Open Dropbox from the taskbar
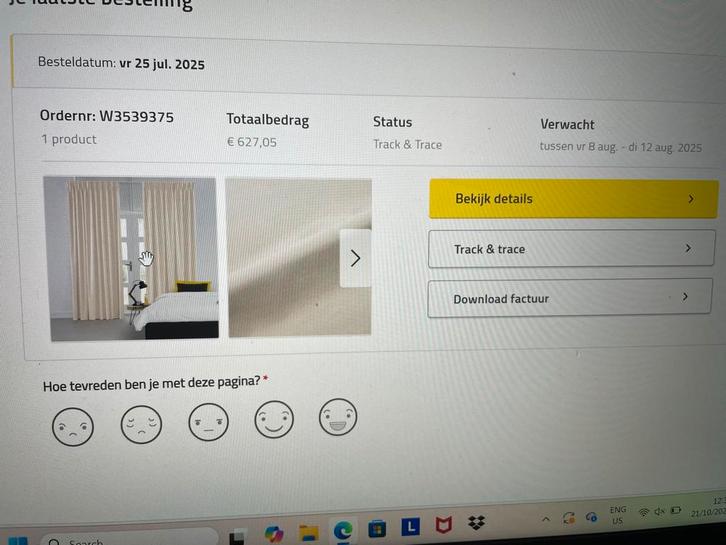This screenshot has height=545, width=726. point(476,523)
